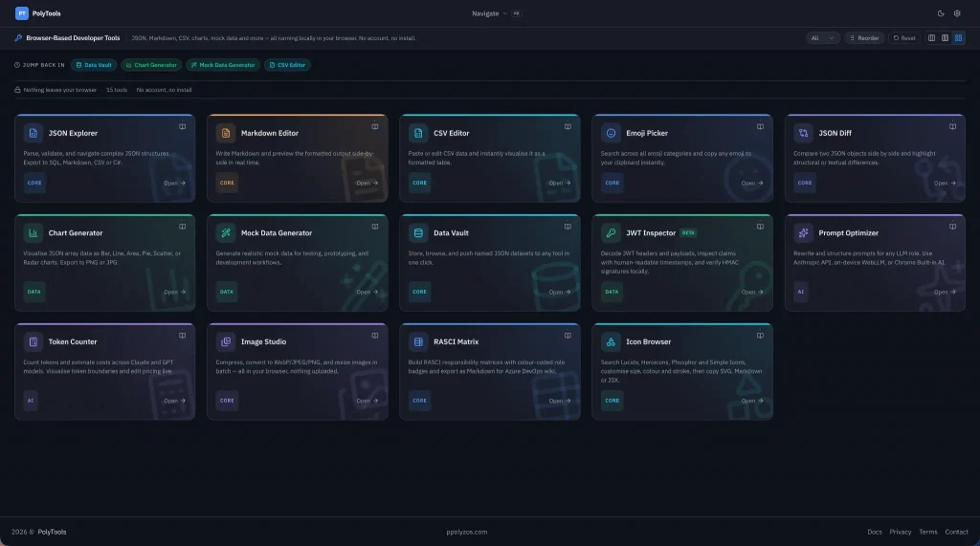Click Open on Prompt Optimizer card

(945, 292)
